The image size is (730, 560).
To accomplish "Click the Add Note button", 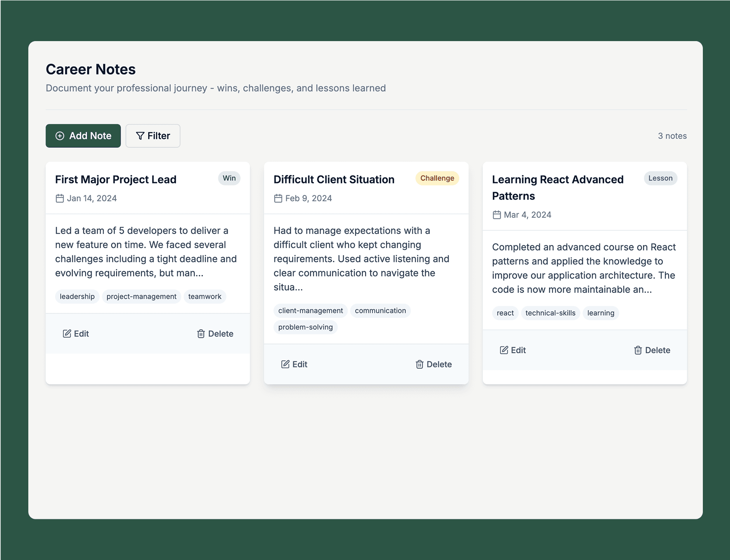I will point(83,136).
